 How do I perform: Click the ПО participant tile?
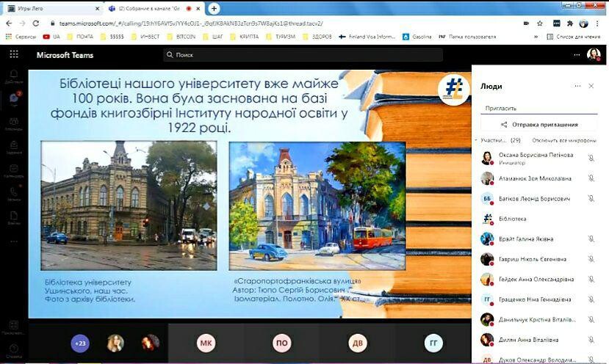tap(282, 343)
